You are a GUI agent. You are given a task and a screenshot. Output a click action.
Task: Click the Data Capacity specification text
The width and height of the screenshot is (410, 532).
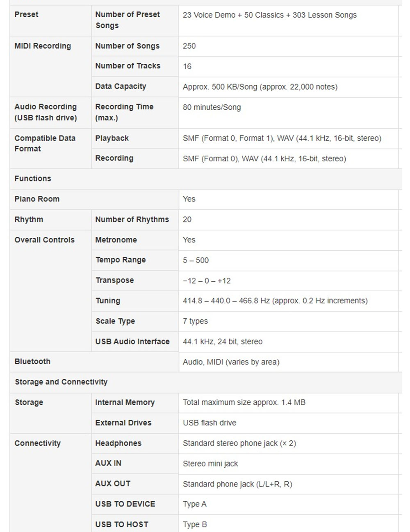pyautogui.click(x=260, y=87)
